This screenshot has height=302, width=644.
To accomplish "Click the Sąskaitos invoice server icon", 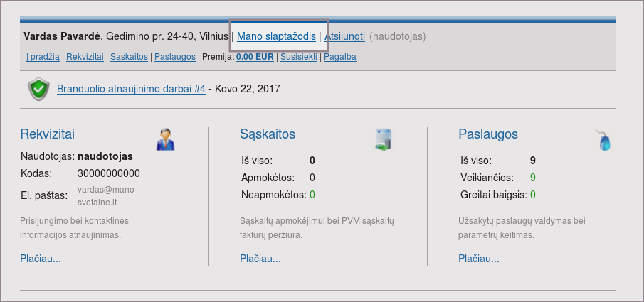I will tap(384, 139).
